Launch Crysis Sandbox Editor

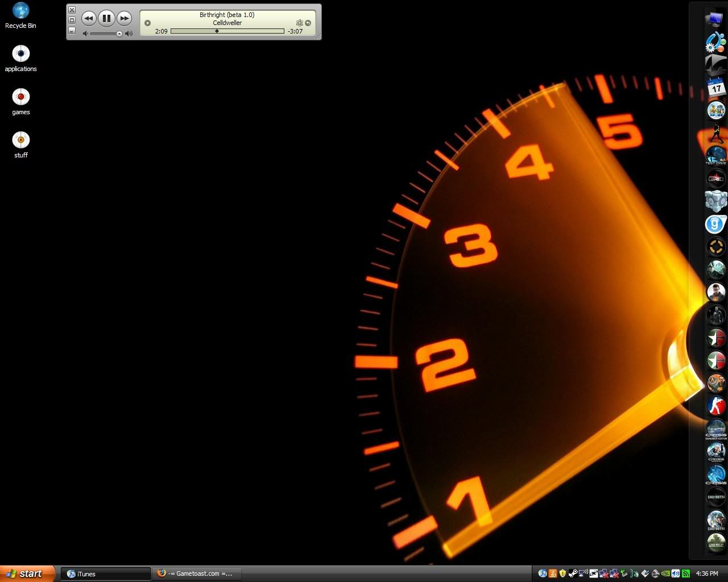coord(715,429)
